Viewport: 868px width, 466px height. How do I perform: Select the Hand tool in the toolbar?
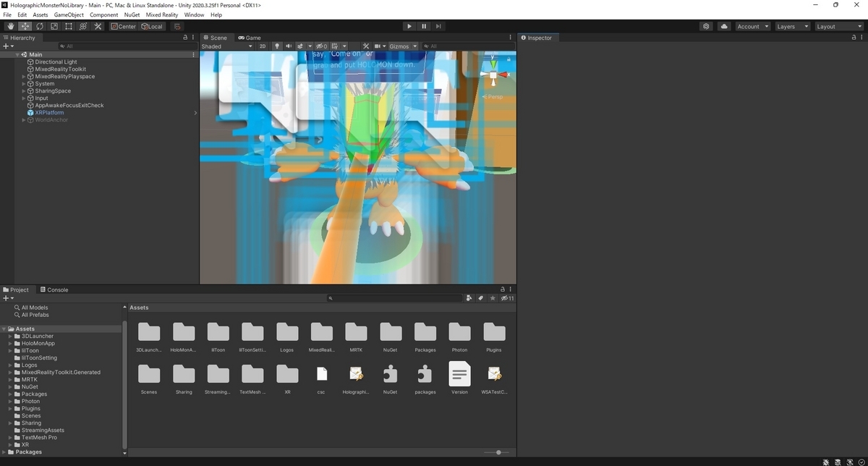(x=10, y=26)
